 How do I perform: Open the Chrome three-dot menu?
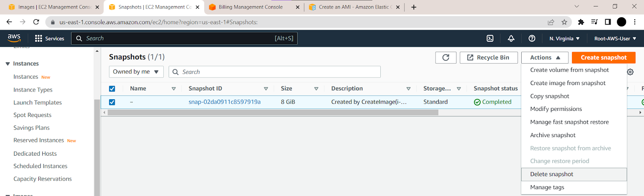point(635,22)
